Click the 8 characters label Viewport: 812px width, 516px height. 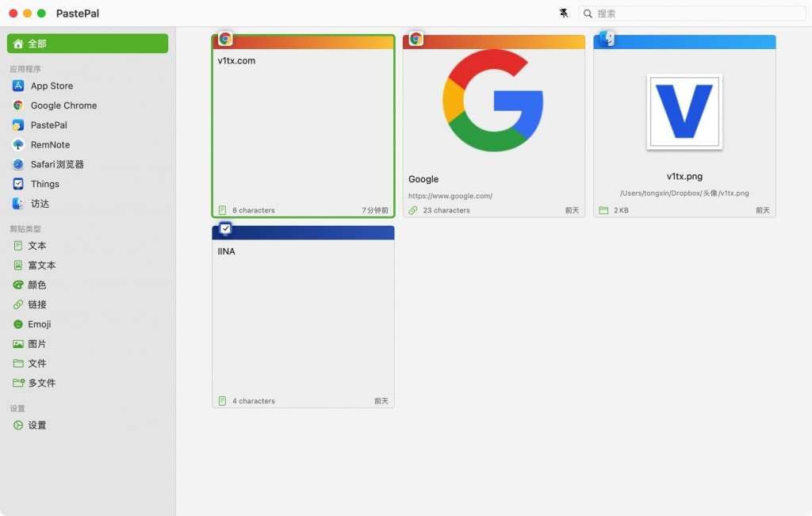tap(254, 211)
